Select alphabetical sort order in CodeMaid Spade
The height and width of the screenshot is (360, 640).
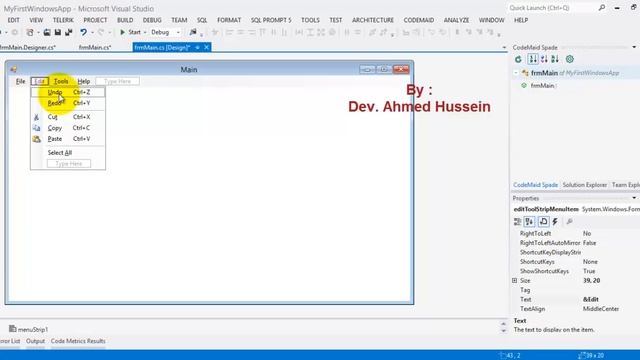(x=555, y=59)
